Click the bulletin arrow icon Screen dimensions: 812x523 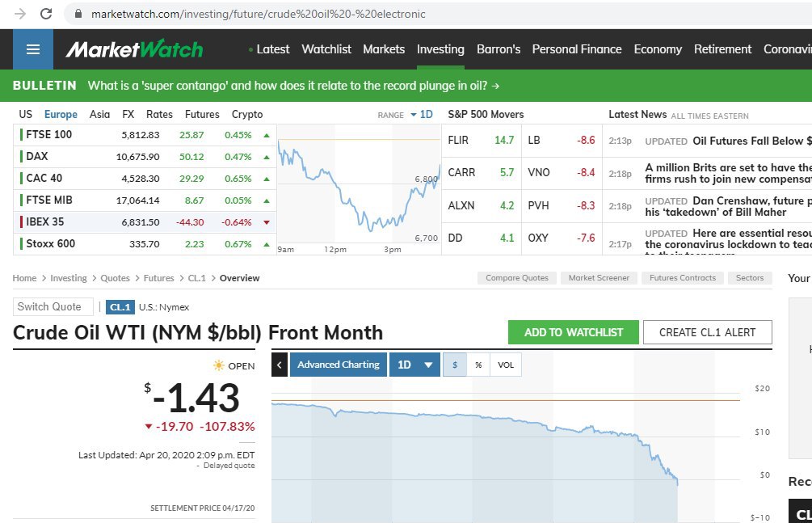click(495, 86)
